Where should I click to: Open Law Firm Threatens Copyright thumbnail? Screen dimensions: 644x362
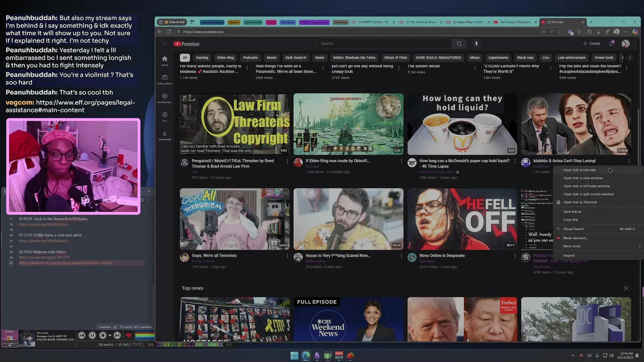[234, 124]
